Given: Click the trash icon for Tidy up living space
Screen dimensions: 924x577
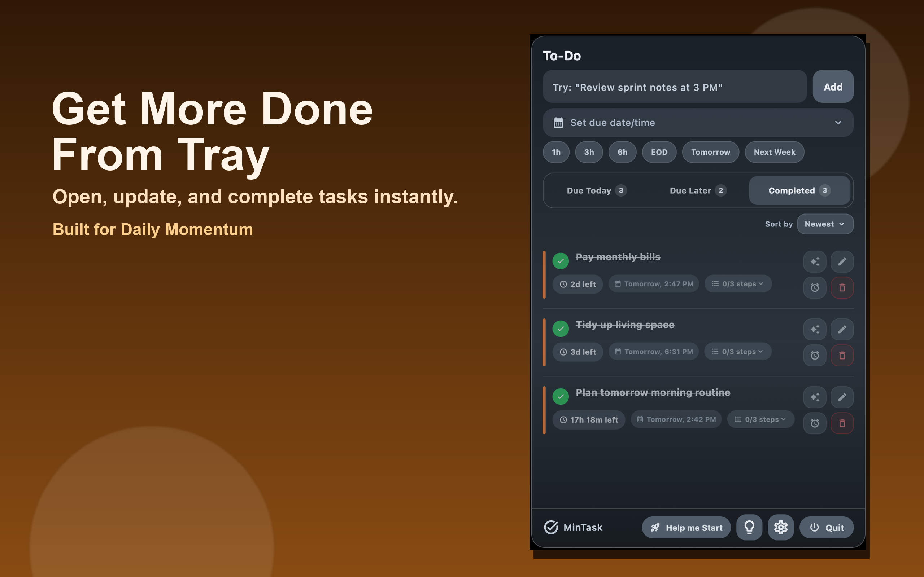Looking at the screenshot, I should 842,356.
